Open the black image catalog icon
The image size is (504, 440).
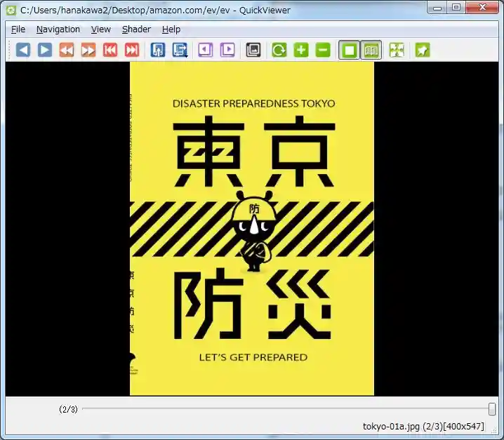pos(253,50)
